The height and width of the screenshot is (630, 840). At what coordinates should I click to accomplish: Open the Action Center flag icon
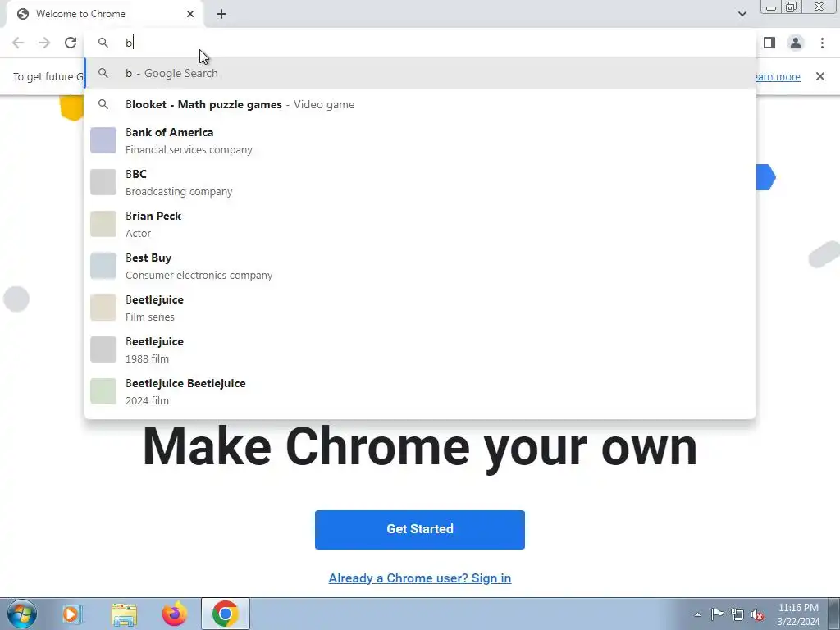tap(717, 614)
